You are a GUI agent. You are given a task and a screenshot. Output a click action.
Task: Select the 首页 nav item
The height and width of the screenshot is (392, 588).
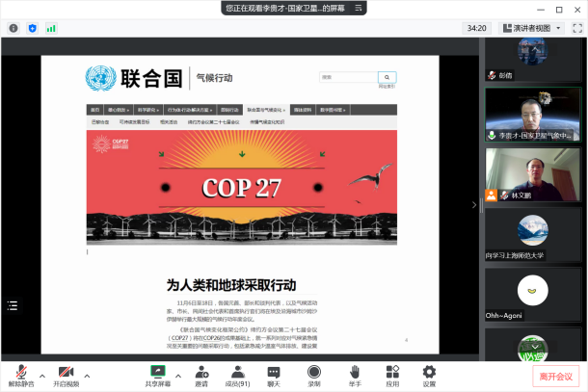[x=94, y=110]
